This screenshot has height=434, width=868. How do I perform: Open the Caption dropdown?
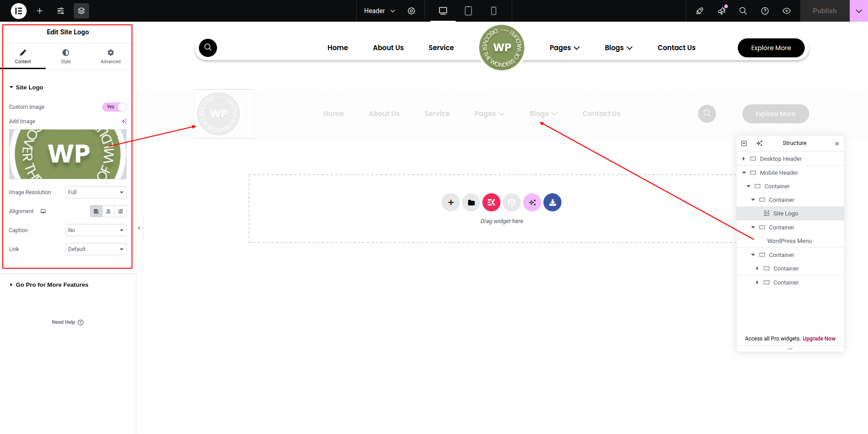tap(96, 230)
